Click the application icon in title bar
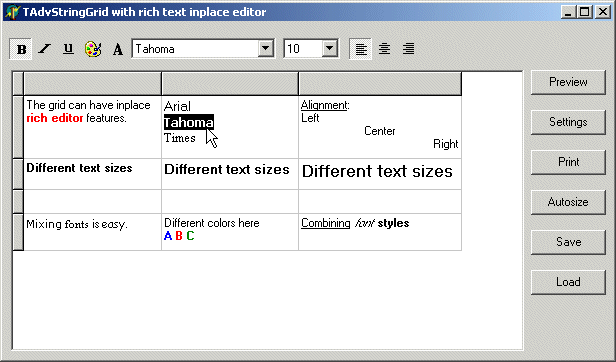 click(x=13, y=12)
